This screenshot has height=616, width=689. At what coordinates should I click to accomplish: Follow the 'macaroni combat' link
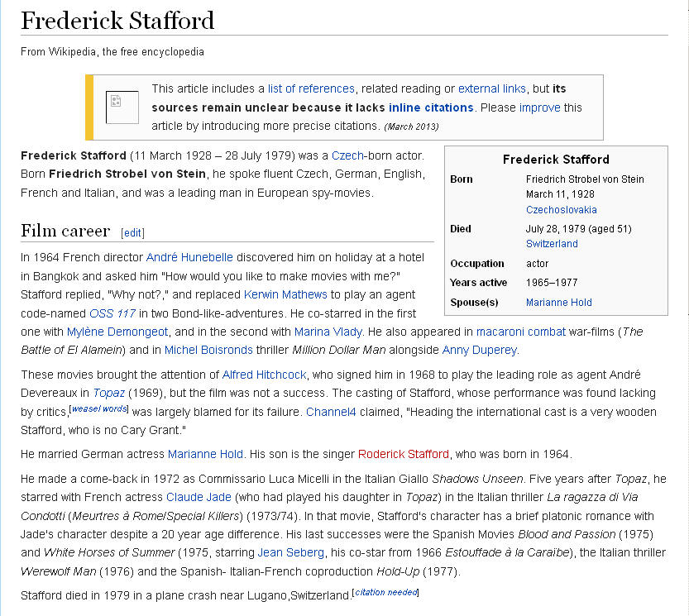tap(521, 332)
